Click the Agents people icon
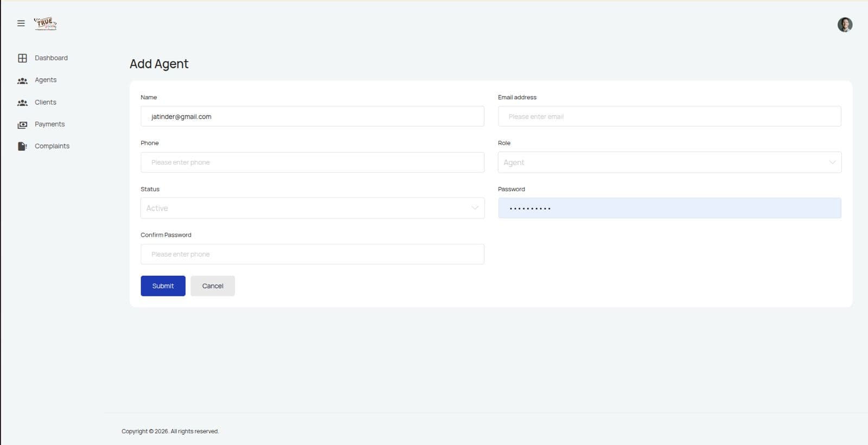 (x=22, y=81)
